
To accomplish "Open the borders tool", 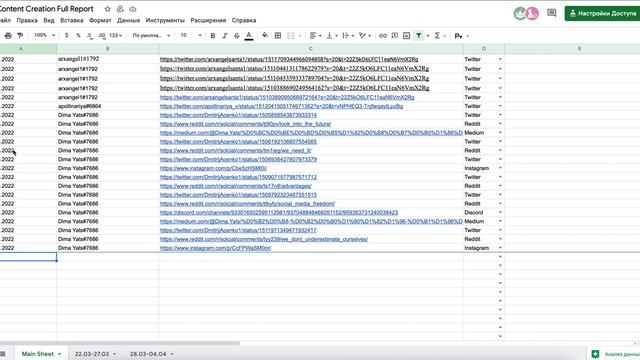I will [x=278, y=36].
